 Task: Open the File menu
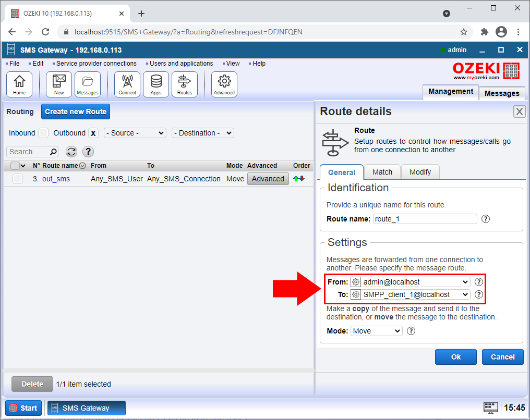coord(15,64)
